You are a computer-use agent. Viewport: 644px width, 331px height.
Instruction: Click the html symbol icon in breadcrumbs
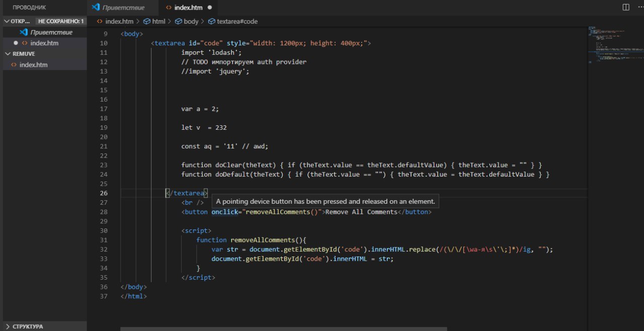pyautogui.click(x=147, y=22)
